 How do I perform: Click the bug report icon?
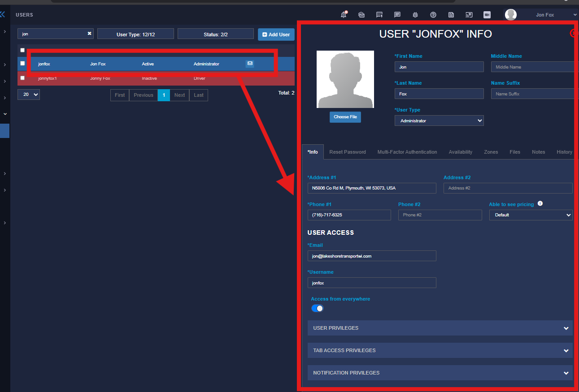(415, 15)
